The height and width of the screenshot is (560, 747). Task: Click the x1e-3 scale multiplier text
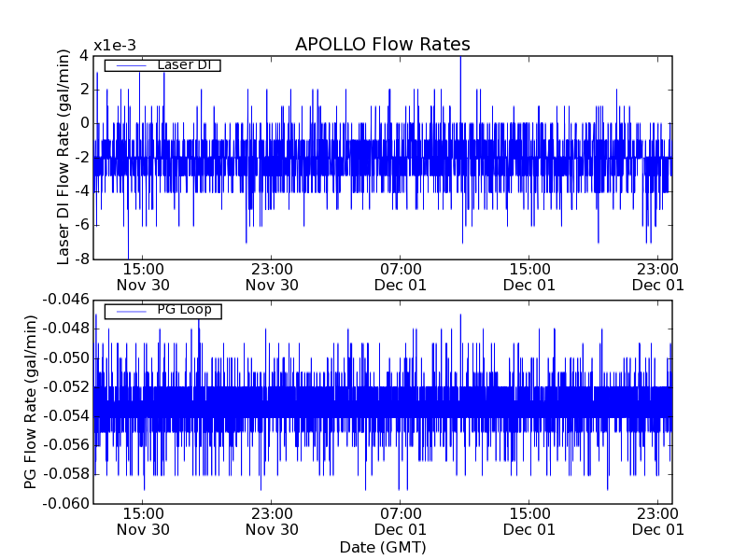click(115, 47)
